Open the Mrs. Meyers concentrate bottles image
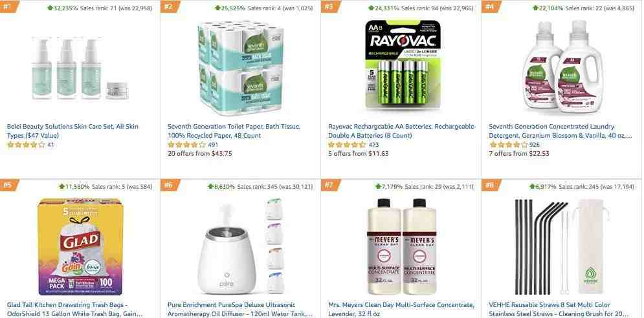The width and height of the screenshot is (644, 318). coord(401,247)
